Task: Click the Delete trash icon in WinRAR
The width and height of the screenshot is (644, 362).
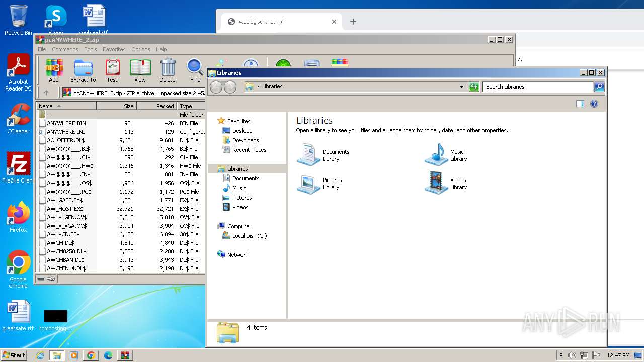Action: (168, 70)
